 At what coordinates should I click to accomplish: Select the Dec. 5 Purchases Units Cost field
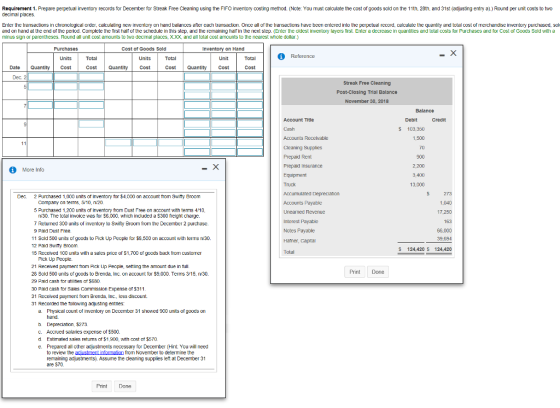[66, 86]
